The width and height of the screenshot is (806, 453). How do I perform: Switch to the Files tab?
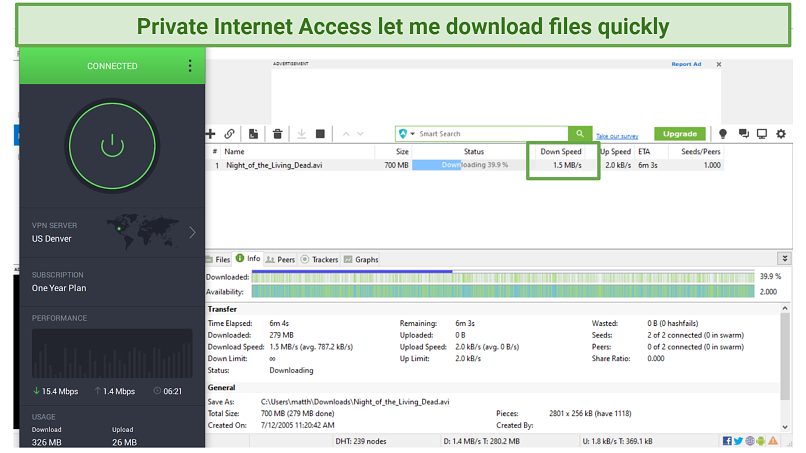tap(218, 259)
